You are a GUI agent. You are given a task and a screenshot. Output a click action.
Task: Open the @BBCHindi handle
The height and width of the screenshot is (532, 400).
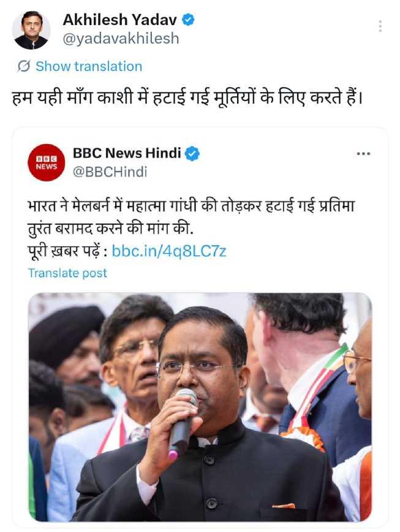coord(110,172)
